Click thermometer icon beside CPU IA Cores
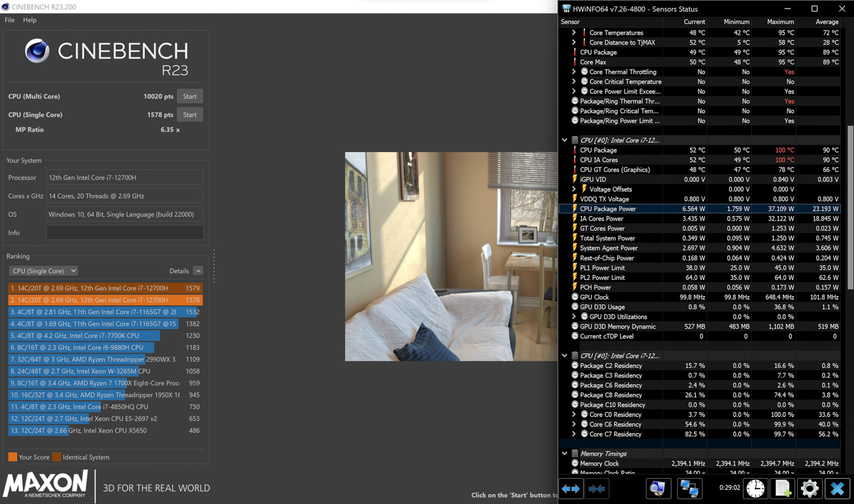 (x=574, y=160)
